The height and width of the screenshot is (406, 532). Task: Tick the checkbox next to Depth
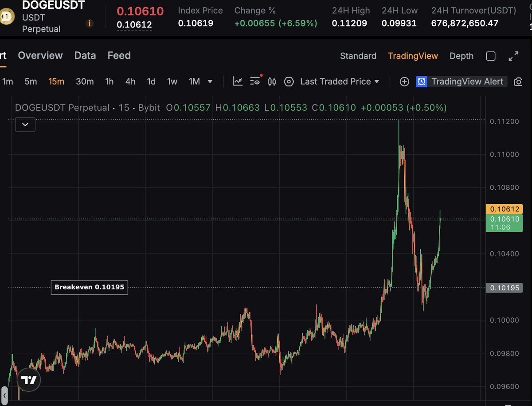(491, 56)
